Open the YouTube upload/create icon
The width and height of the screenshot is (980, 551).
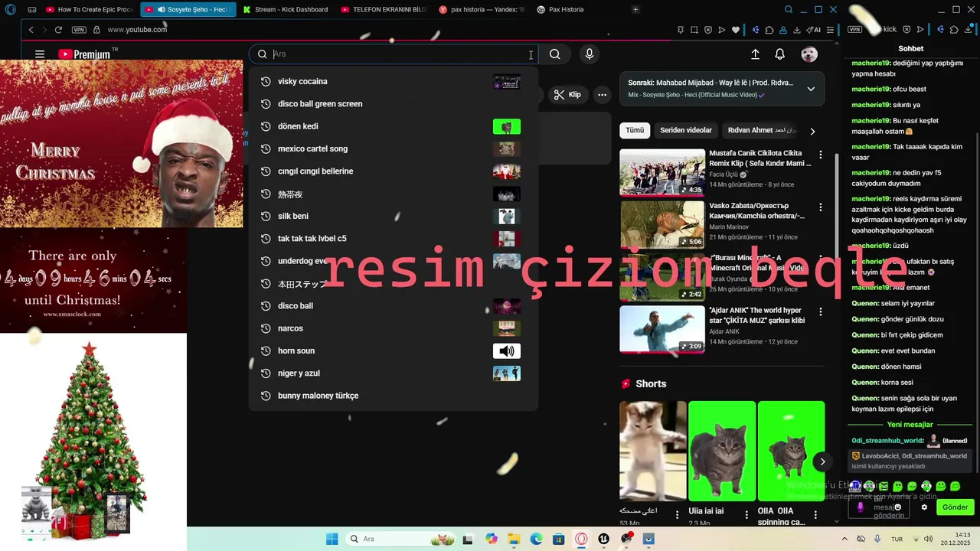(755, 54)
